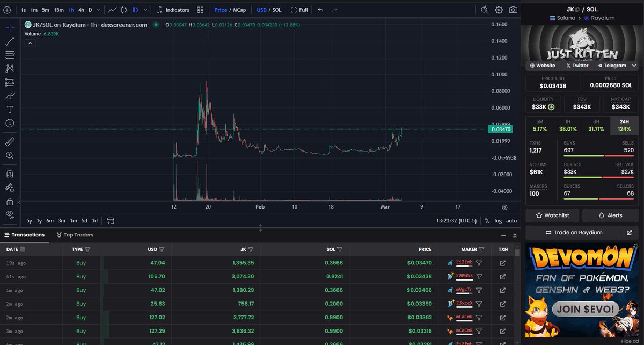
Task: Toggle lock all drawings
Action: pos(10,202)
